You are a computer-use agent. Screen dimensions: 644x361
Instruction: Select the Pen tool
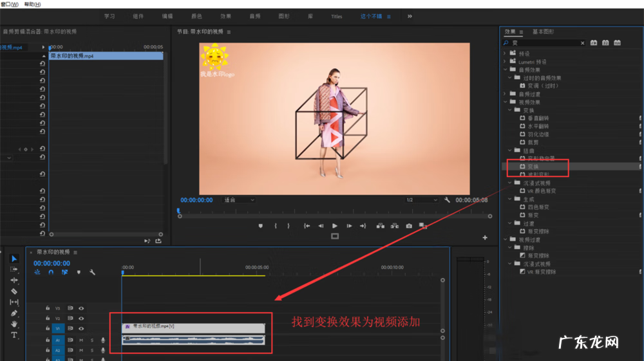point(14,313)
